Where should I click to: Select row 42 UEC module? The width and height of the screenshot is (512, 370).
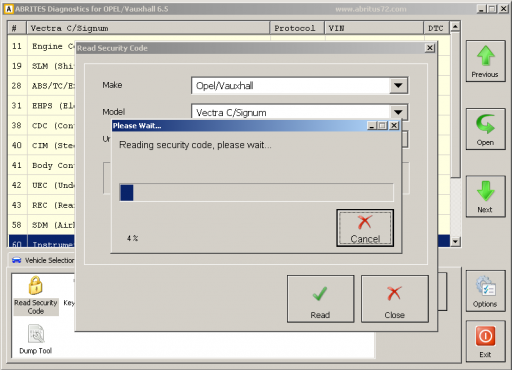[42, 185]
